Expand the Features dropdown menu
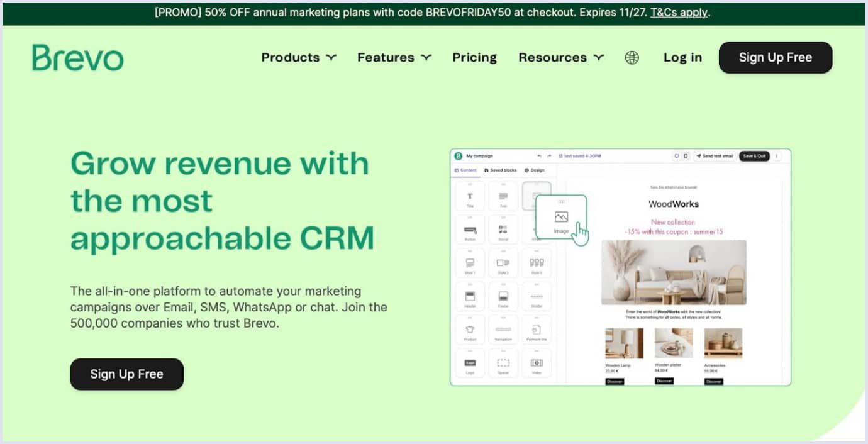The image size is (868, 444). [x=394, y=57]
